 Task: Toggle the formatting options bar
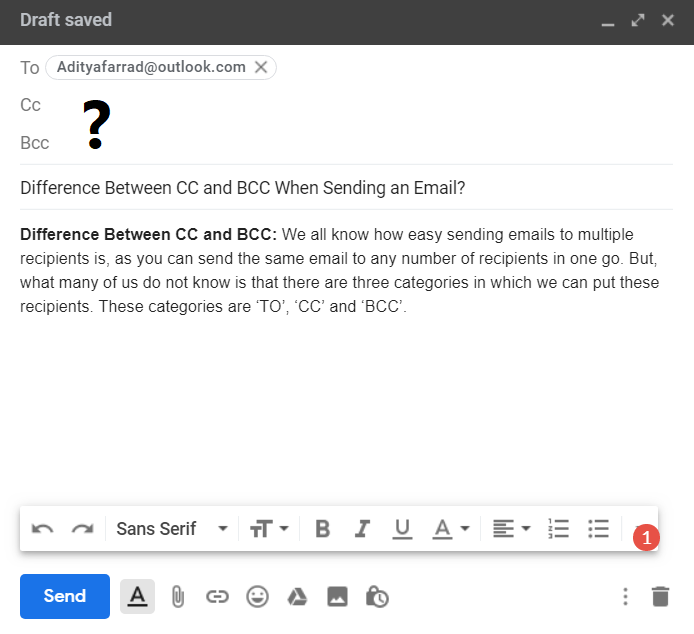coord(137,596)
